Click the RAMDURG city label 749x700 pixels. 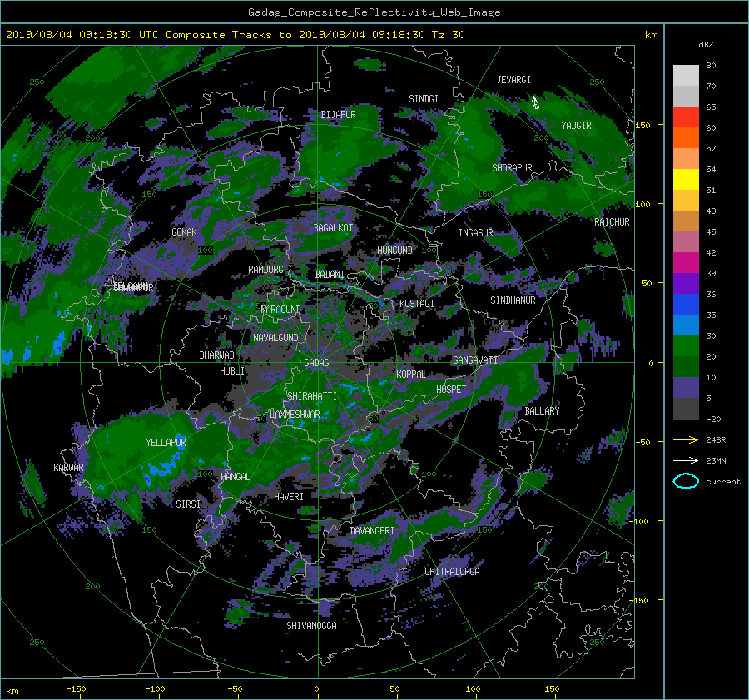click(x=265, y=270)
